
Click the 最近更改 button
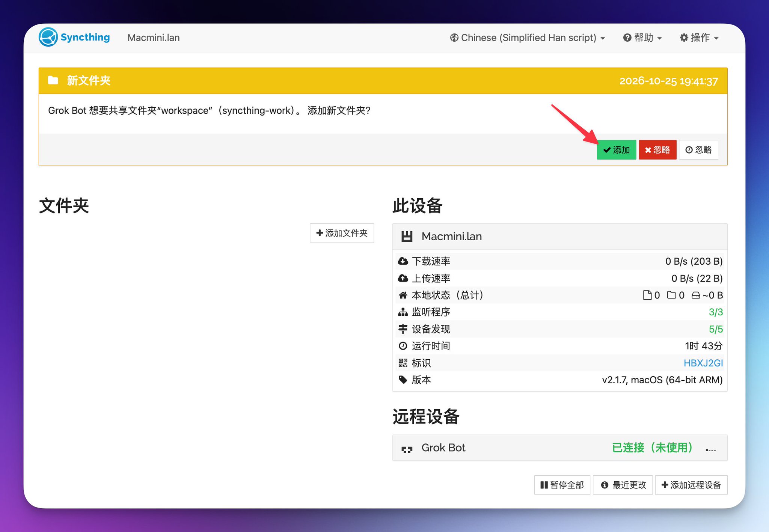click(623, 485)
